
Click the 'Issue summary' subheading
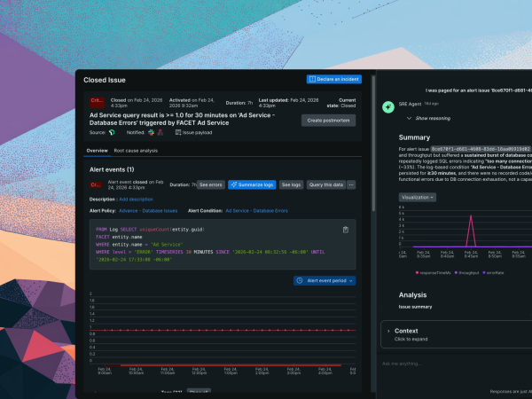pyautogui.click(x=415, y=307)
